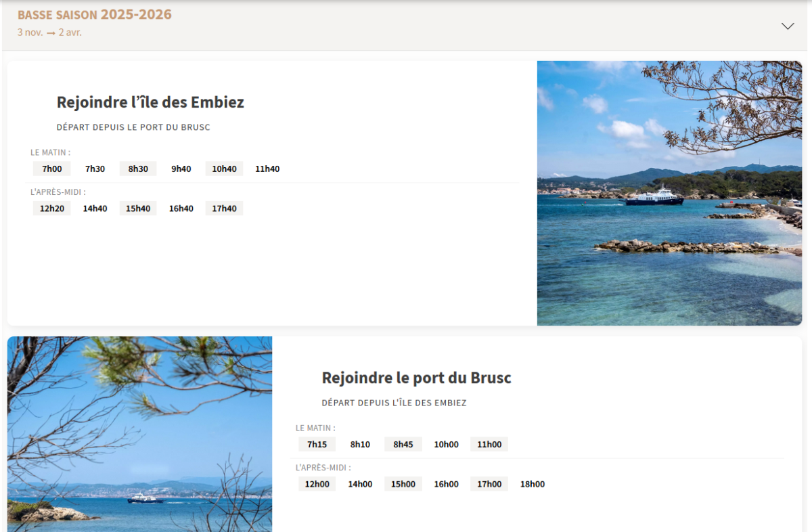Click the Basse Saison 2025-2026 heading
The width and height of the screenshot is (812, 532).
[95, 15]
